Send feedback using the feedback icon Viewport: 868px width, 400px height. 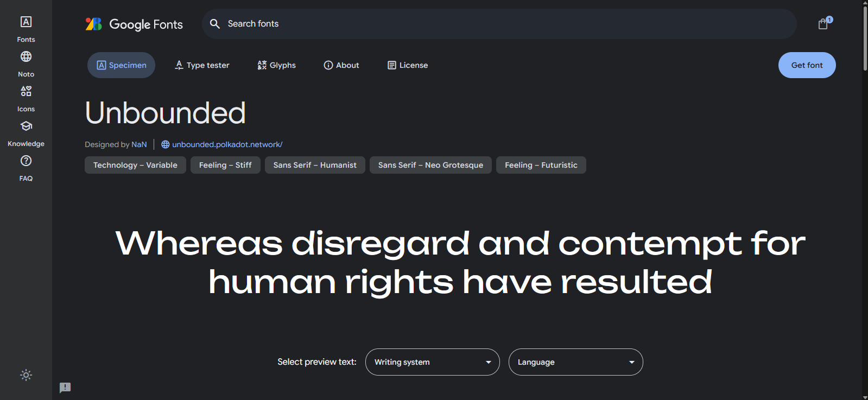click(x=65, y=388)
